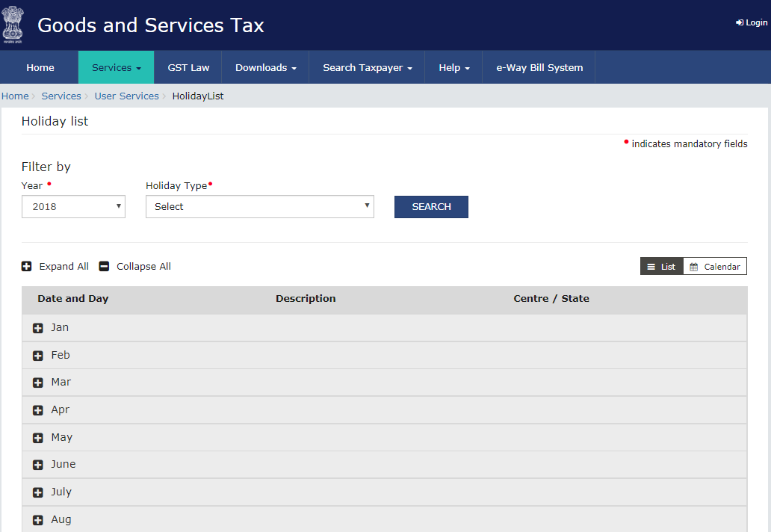This screenshot has width=771, height=532.
Task: Go to Services in breadcrumb
Action: 61,96
